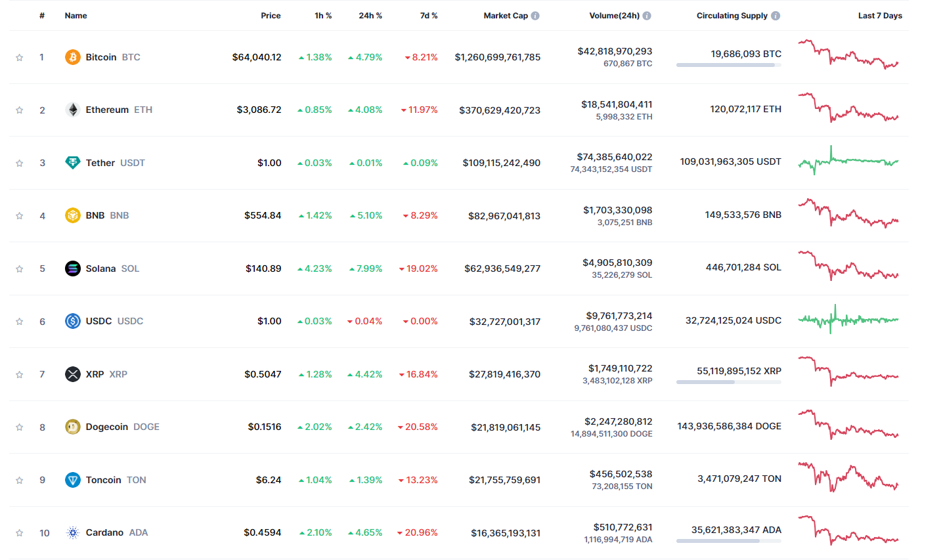Click the Ethereum logo icon
This screenshot has height=560, width=941.
[x=73, y=110]
